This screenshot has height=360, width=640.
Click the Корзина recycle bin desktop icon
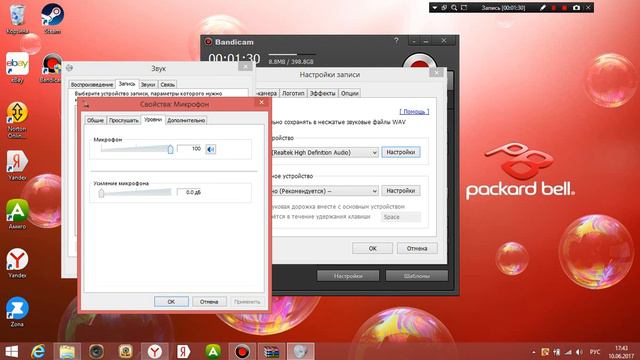click(x=18, y=18)
